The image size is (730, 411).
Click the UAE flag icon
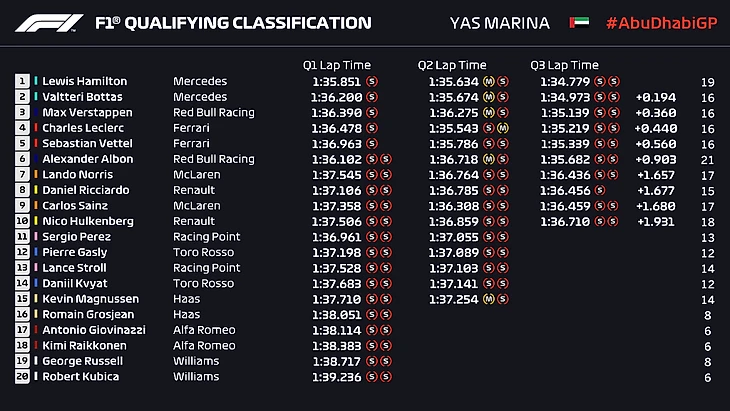571,22
